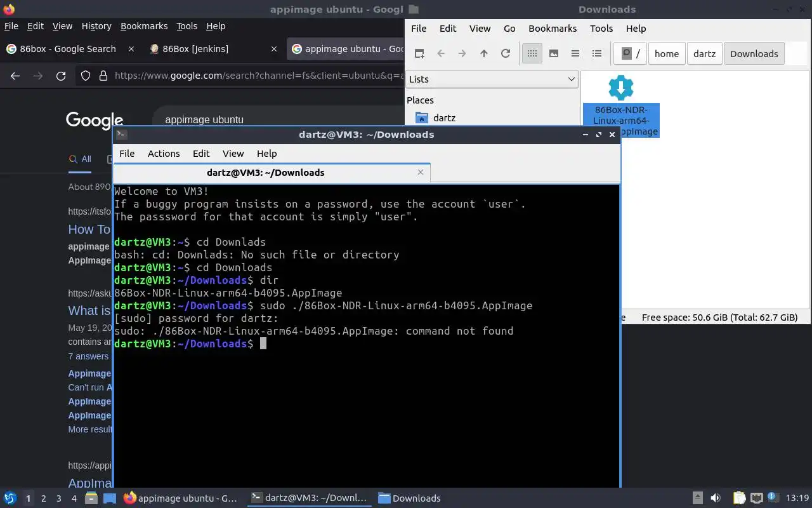The height and width of the screenshot is (508, 812).
Task: Open file manager Tools menu
Action: 601,29
